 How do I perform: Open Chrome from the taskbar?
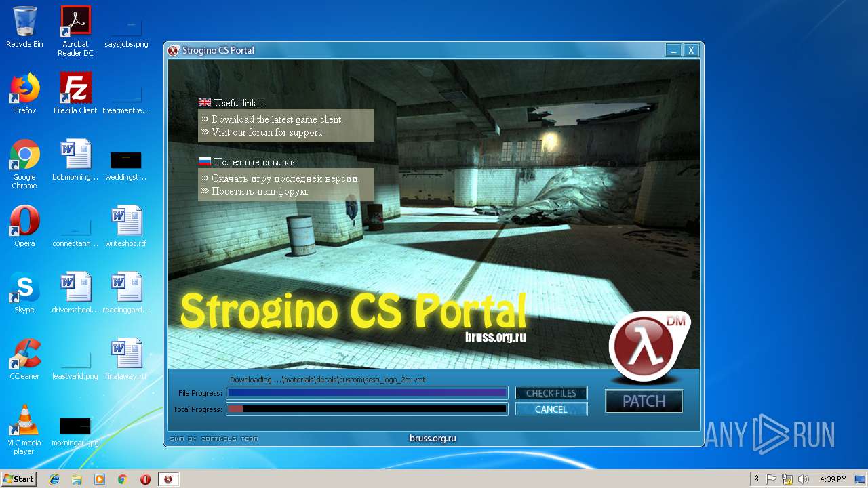tap(123, 479)
